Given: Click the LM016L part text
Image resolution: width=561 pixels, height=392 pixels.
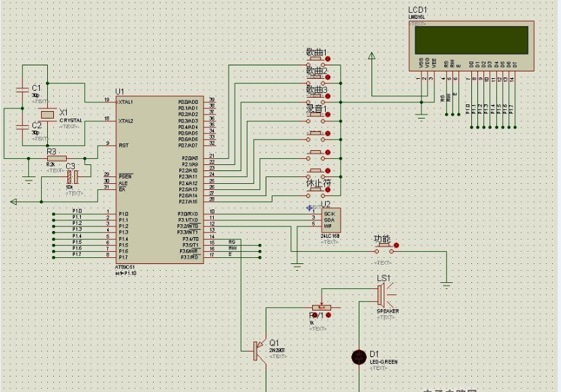Looking at the screenshot, I should 417,17.
